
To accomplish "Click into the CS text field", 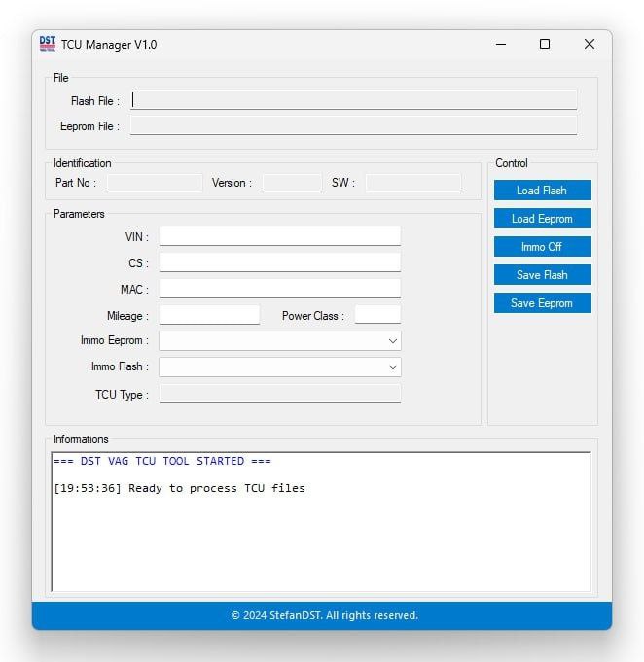I will [279, 262].
